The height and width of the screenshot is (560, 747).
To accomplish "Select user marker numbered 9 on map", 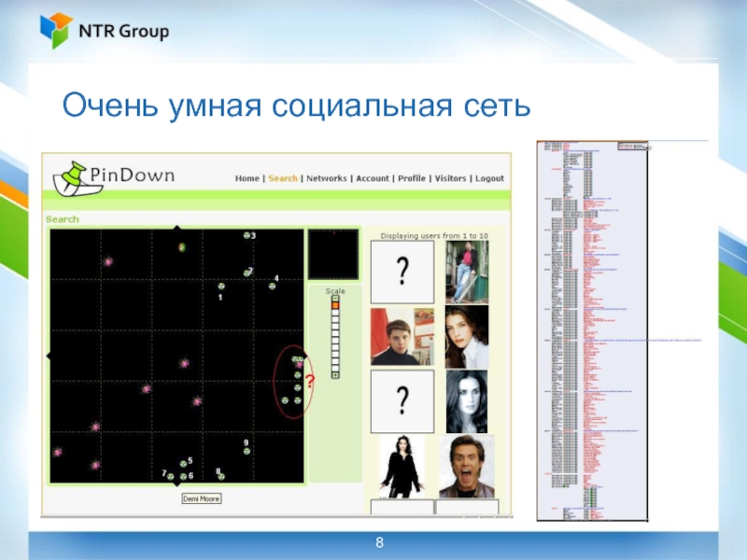I will pyautogui.click(x=247, y=451).
